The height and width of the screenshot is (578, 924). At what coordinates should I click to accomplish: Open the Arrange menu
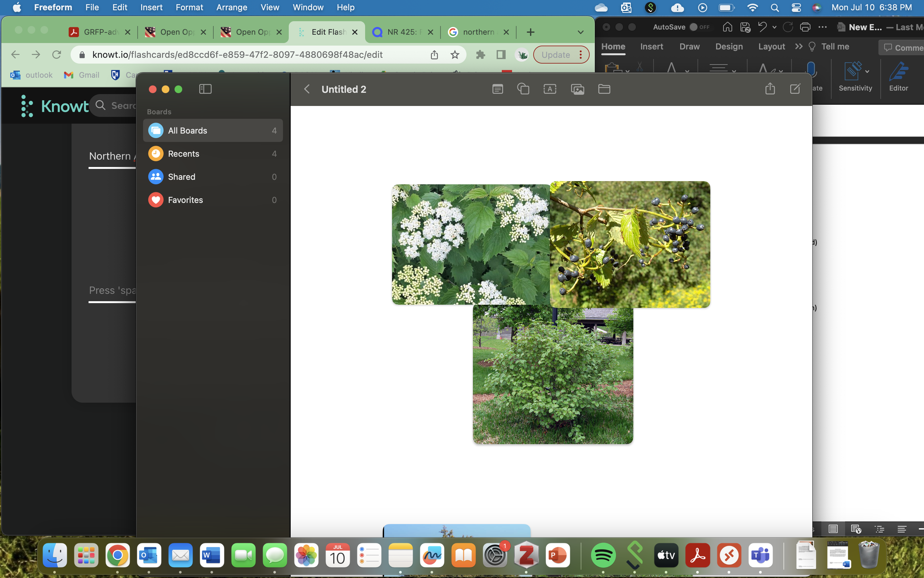232,7
